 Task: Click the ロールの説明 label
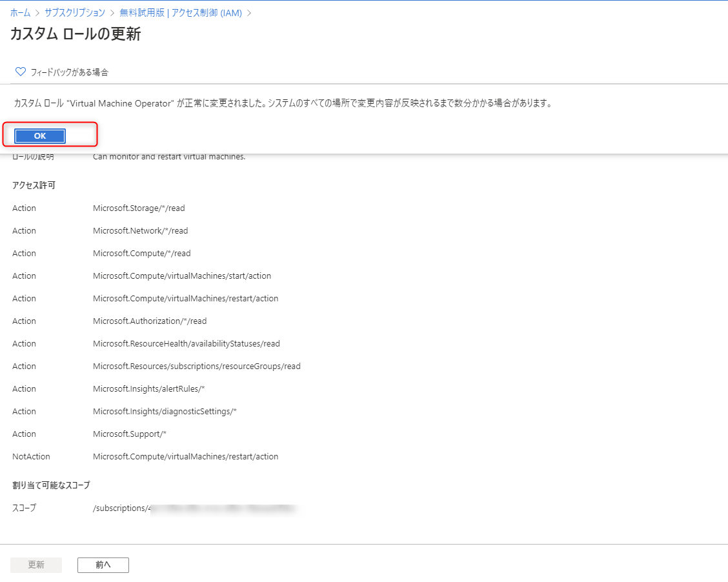[33, 157]
